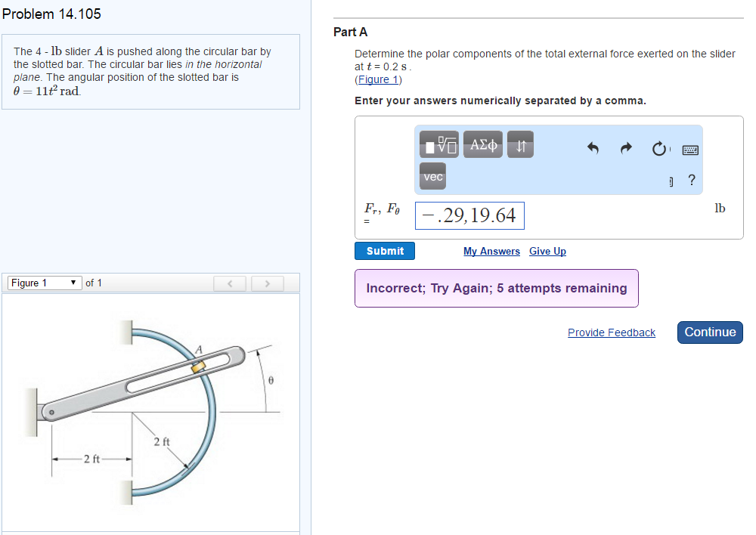Open the question mark help icon

point(691,180)
